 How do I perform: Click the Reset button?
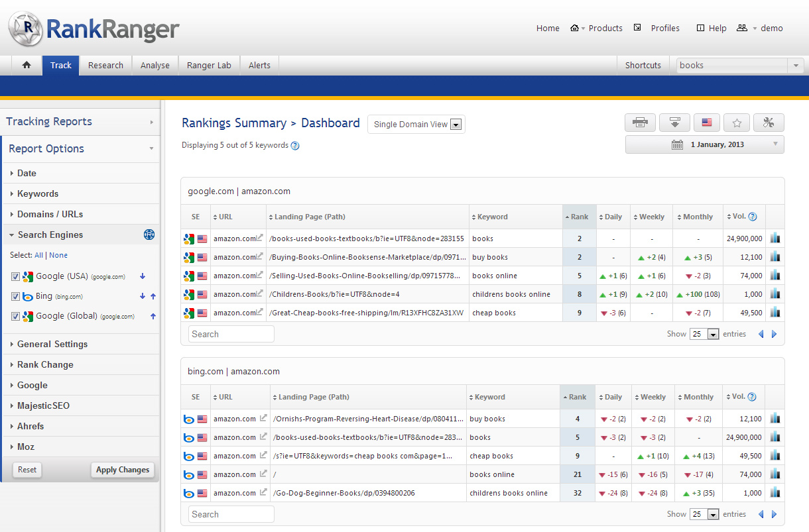[x=27, y=470]
